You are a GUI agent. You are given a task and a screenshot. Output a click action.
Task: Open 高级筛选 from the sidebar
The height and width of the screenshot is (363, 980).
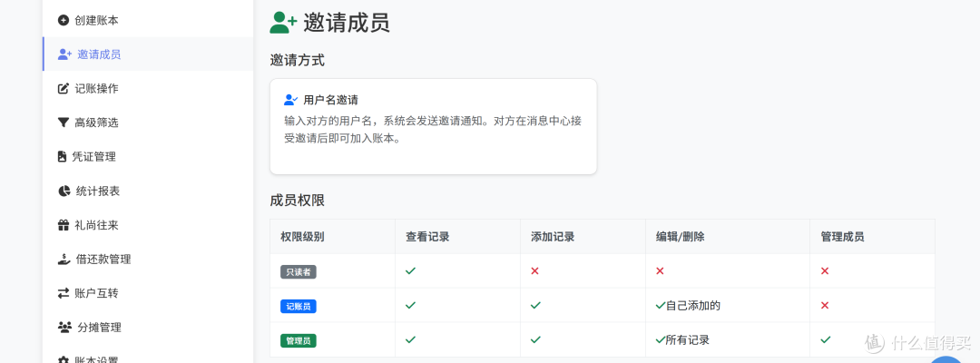148,123
